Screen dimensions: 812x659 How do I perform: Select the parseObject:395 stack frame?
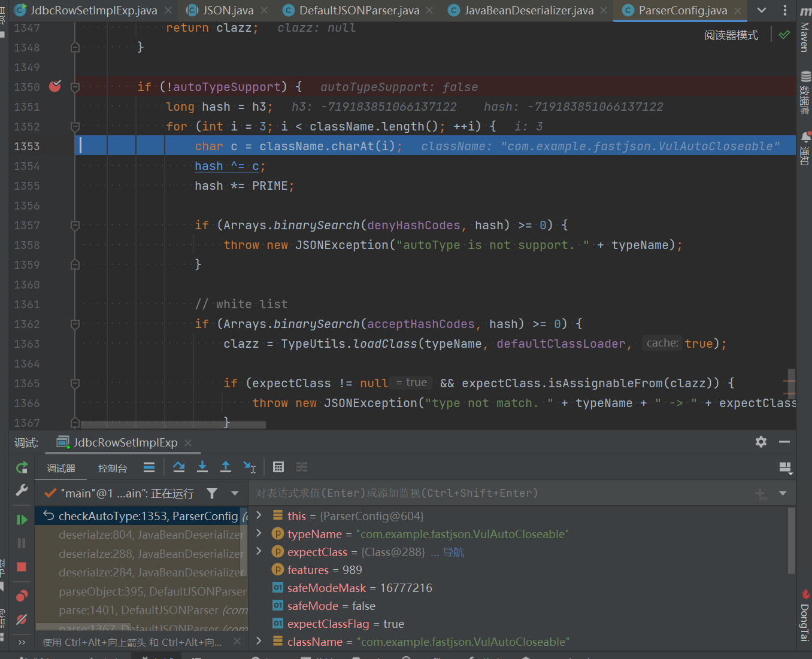tap(141, 591)
